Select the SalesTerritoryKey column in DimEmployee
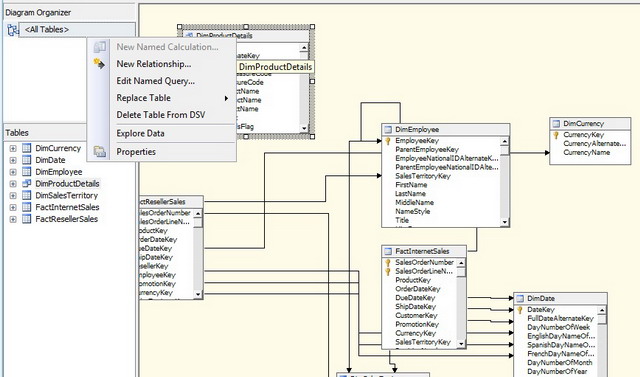The width and height of the screenshot is (640, 377). point(423,176)
